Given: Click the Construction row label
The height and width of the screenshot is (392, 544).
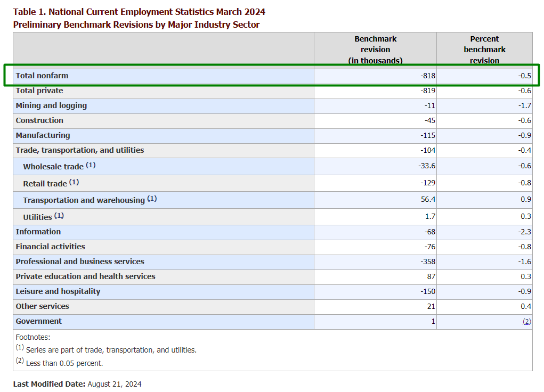Looking at the screenshot, I should [x=39, y=120].
